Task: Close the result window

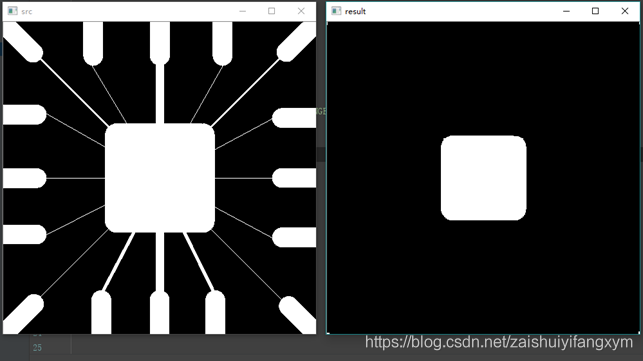Action: point(625,11)
